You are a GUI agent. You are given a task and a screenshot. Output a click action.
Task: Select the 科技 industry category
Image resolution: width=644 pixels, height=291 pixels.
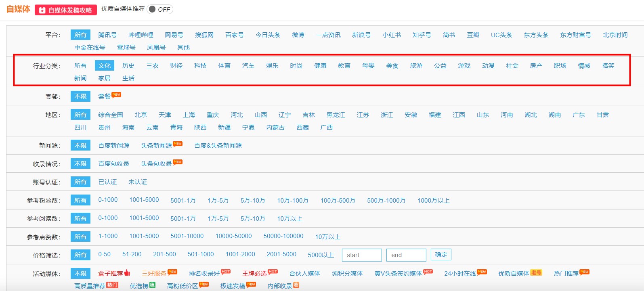click(200, 66)
